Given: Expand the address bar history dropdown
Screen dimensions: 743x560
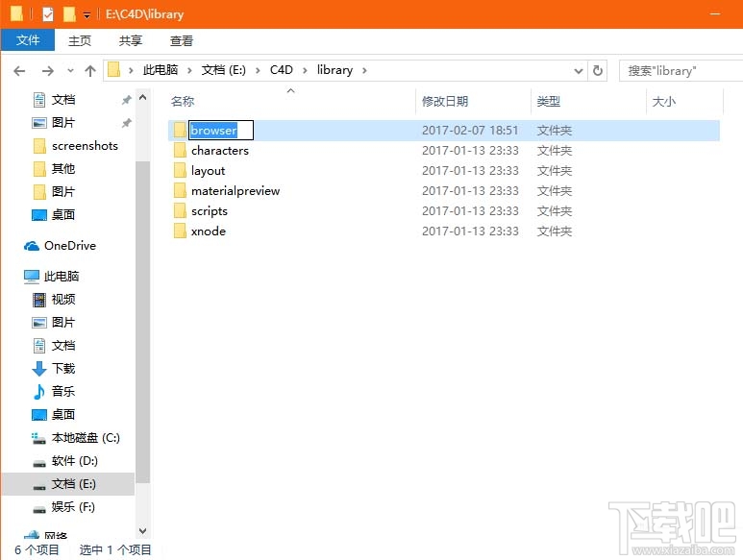Looking at the screenshot, I should pos(578,71).
